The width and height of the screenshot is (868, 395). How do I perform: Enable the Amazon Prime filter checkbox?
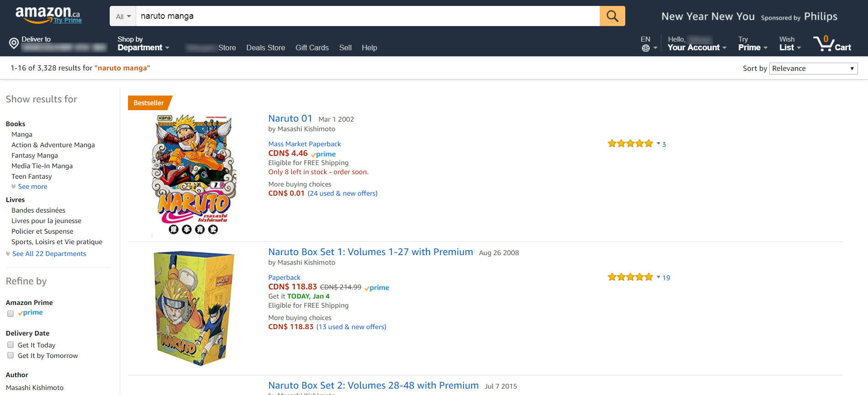[x=11, y=314]
